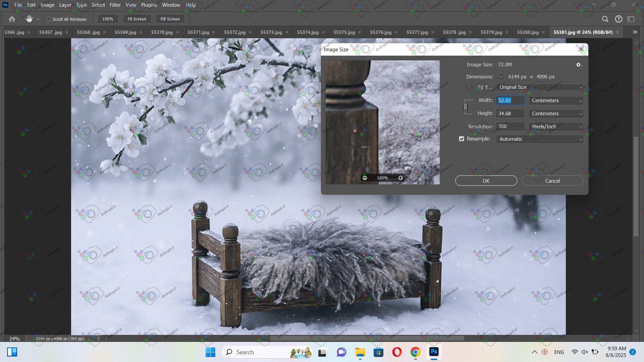644x362 pixels.
Task: Click the Home icon in options bar
Action: (x=12, y=19)
